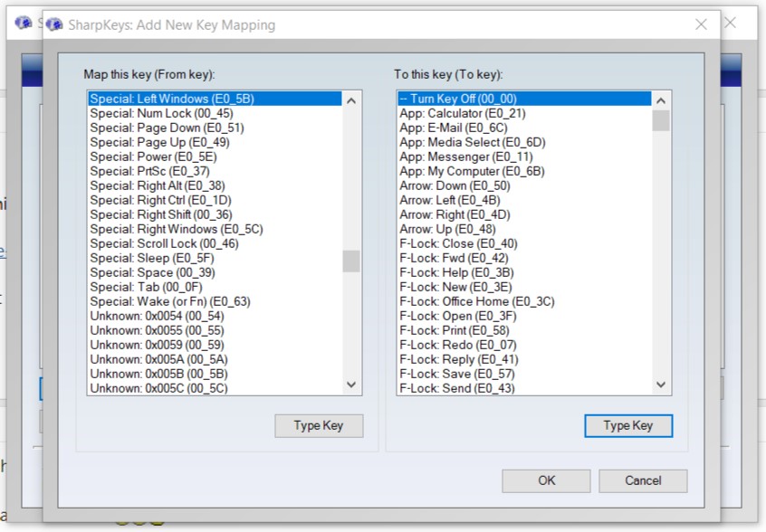Select Arrow: Down (E0_50)
766x532 pixels.
coord(524,186)
